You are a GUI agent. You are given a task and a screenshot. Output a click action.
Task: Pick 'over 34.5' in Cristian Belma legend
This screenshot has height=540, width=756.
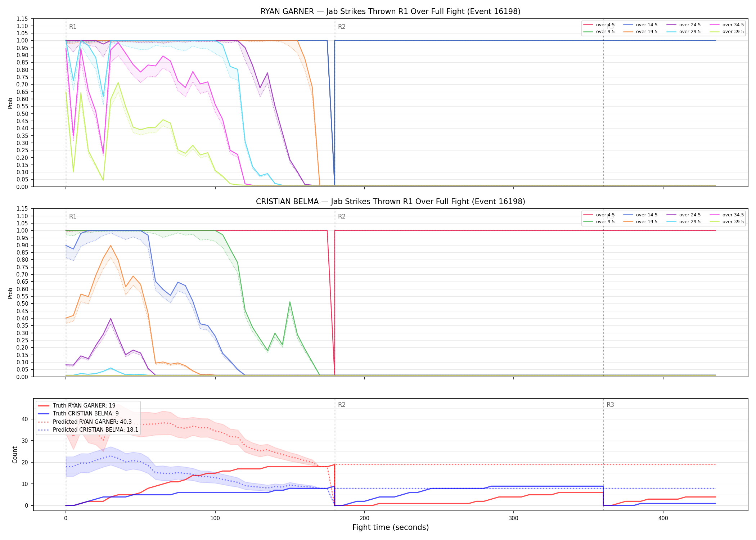tap(727, 215)
